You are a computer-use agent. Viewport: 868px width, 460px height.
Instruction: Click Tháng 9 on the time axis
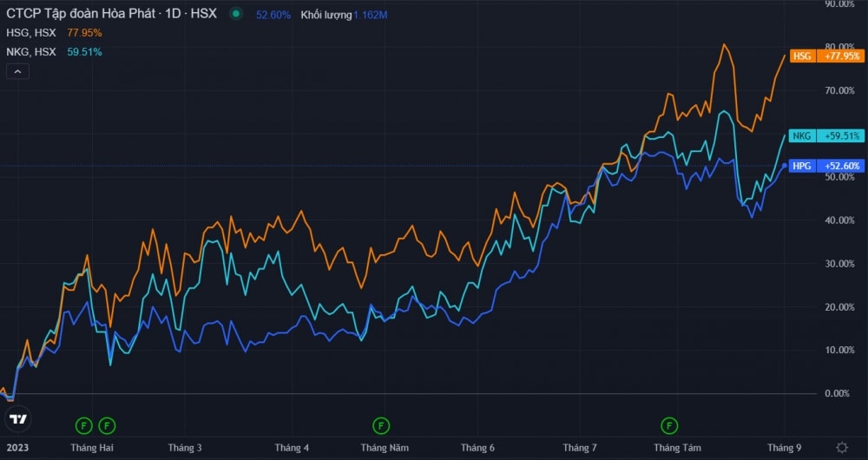784,448
